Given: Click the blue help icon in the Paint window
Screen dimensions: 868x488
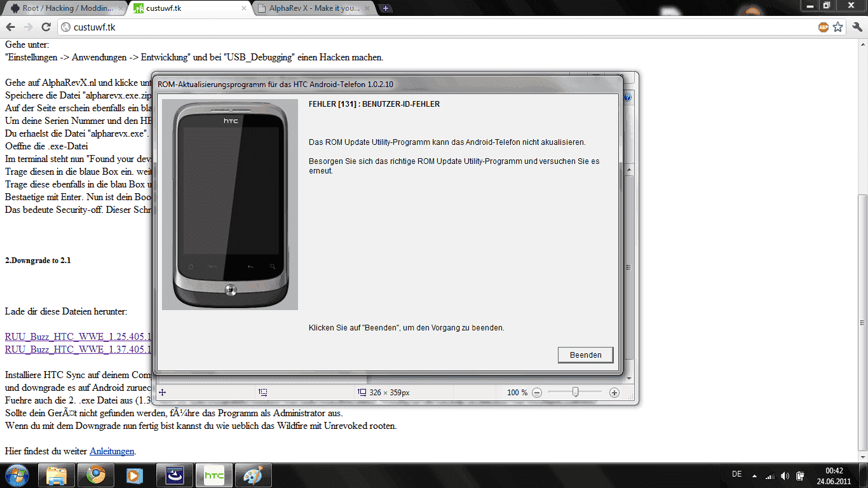Looking at the screenshot, I should tap(627, 97).
